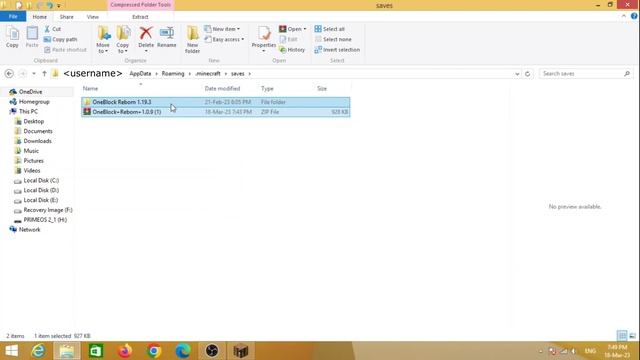Open the File menu tab
This screenshot has height=360, width=640.
pyautogui.click(x=13, y=17)
